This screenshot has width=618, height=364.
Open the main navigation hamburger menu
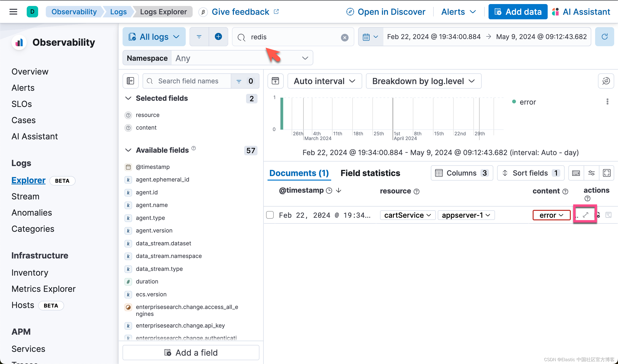tap(13, 11)
